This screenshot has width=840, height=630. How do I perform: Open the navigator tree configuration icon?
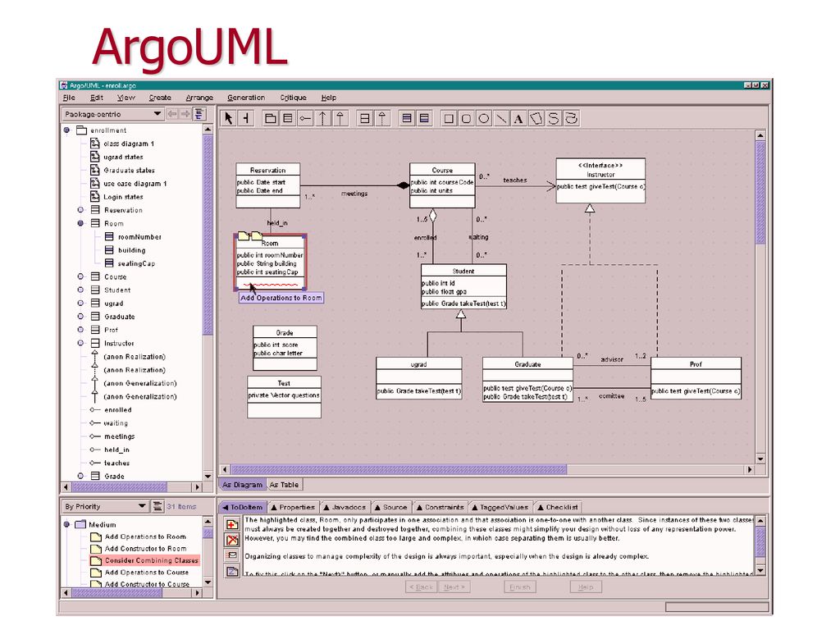[199, 113]
